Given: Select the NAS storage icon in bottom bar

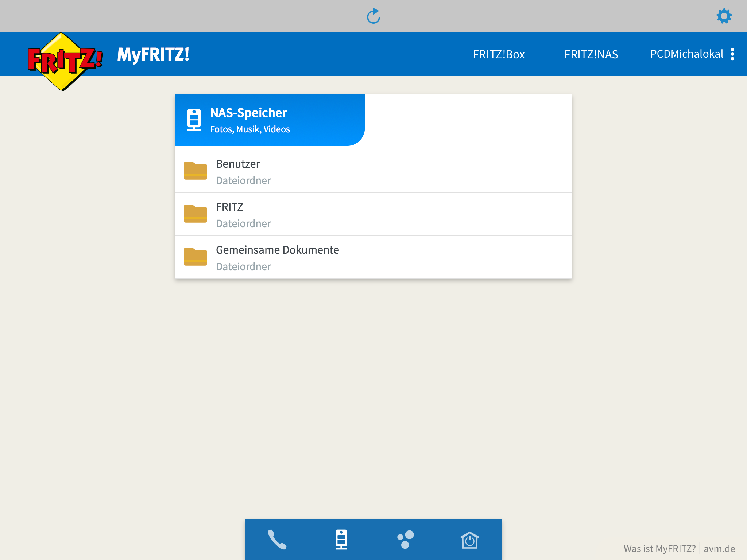Looking at the screenshot, I should point(341,540).
